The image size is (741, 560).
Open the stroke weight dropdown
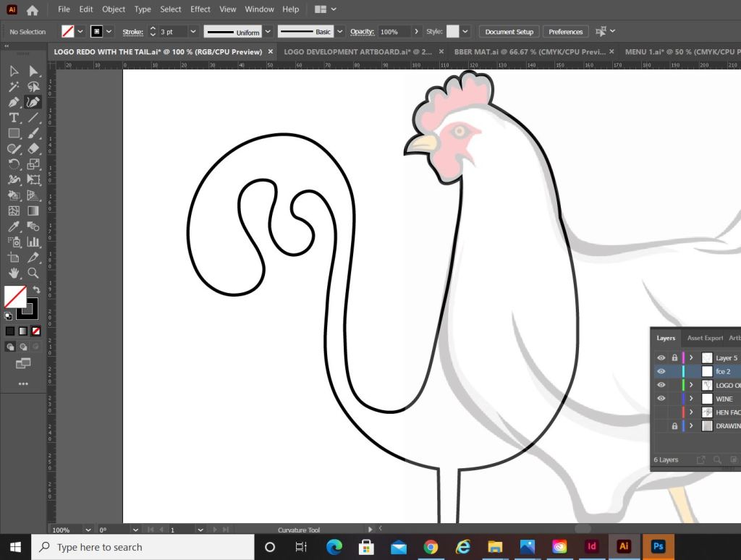[193, 32]
